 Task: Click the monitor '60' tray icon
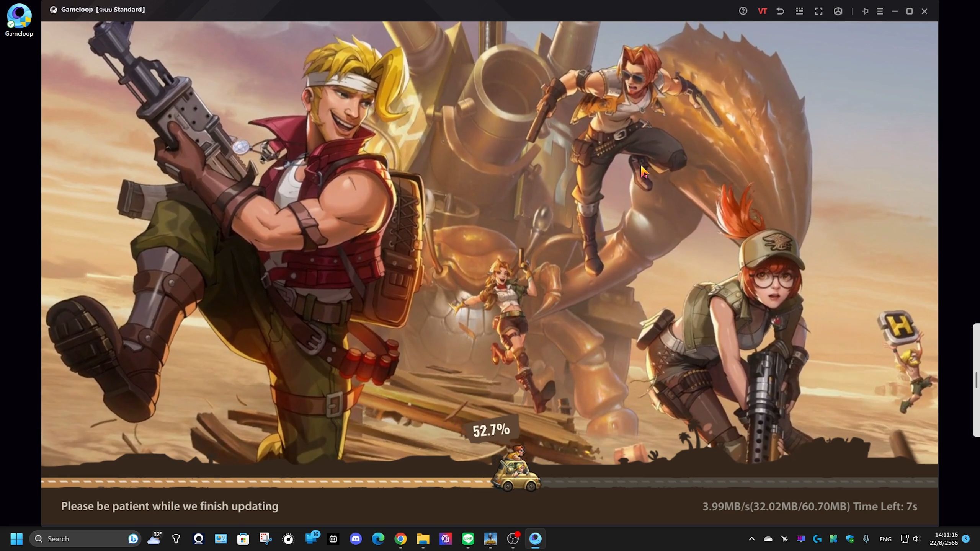tap(801, 539)
